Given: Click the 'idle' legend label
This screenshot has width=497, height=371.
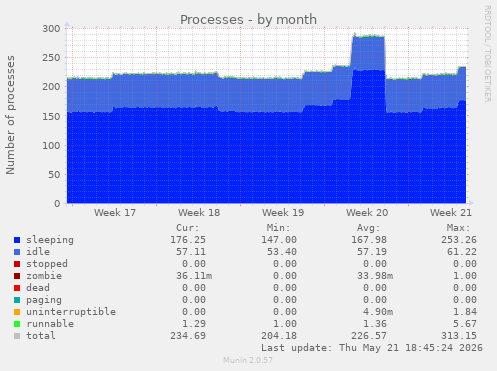Looking at the screenshot, I should [x=38, y=252].
